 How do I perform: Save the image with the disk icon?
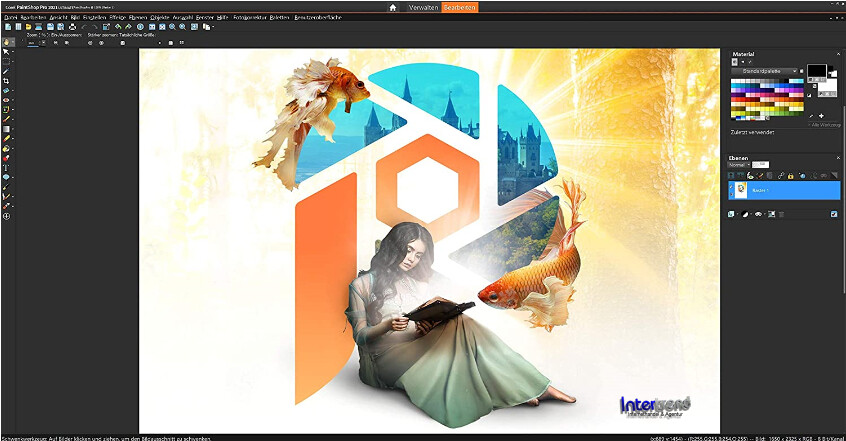[50, 27]
